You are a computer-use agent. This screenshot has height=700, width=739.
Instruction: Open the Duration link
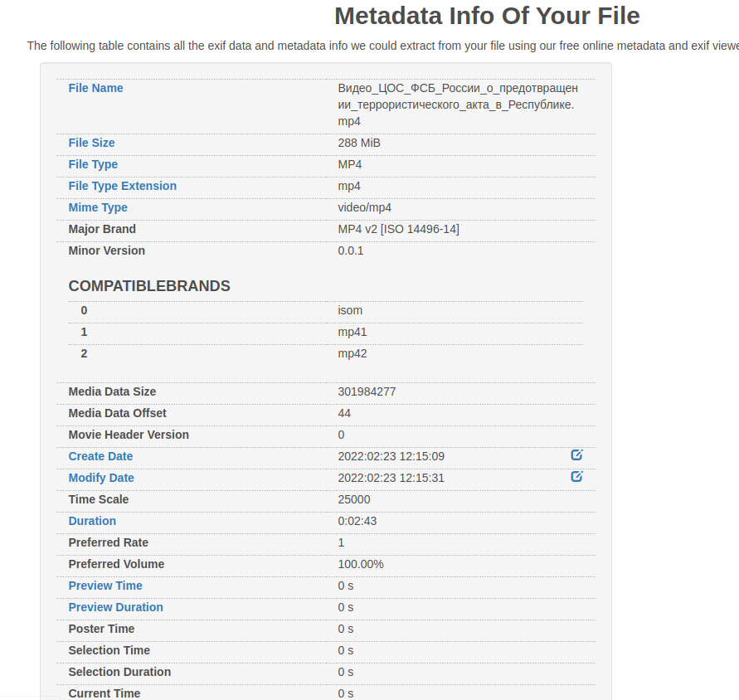[92, 521]
